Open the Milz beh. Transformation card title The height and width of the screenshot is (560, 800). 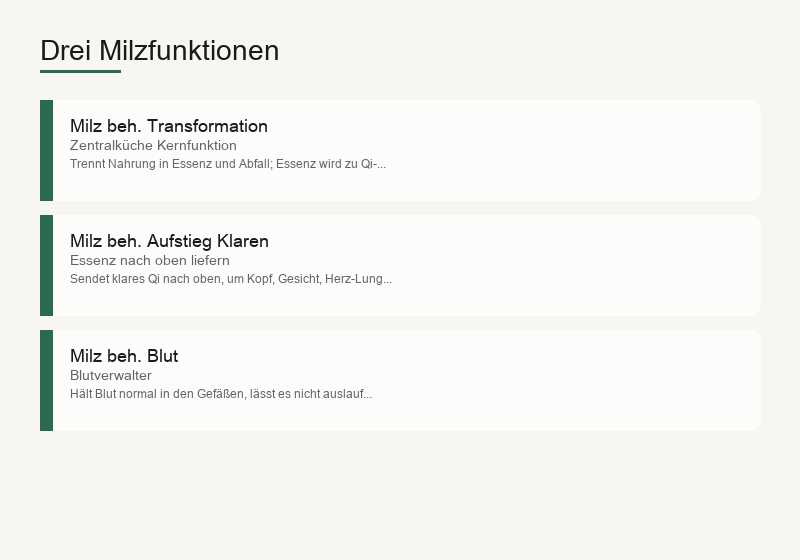169,126
